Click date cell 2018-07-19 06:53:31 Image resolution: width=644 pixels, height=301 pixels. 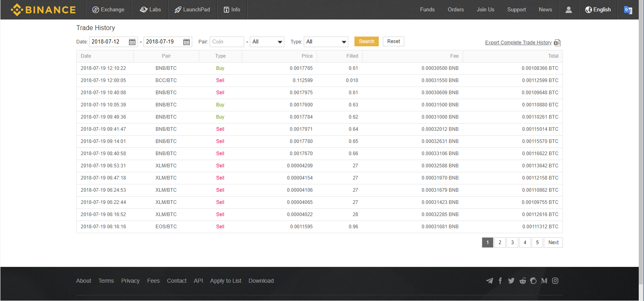pos(103,166)
